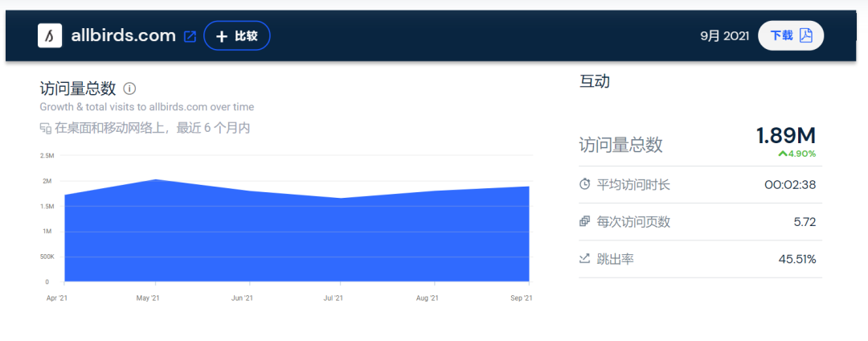Screen dimensions: 868x341
Task: Click the Jun '21 axis label
Action: (242, 298)
